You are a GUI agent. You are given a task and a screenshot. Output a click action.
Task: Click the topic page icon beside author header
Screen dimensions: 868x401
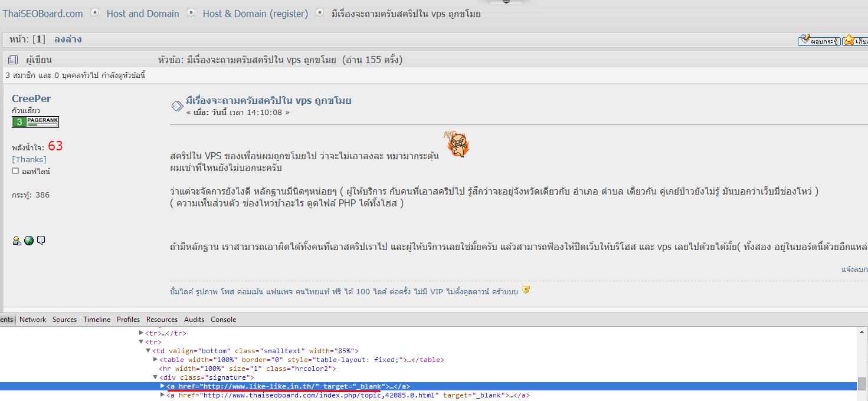coord(13,60)
